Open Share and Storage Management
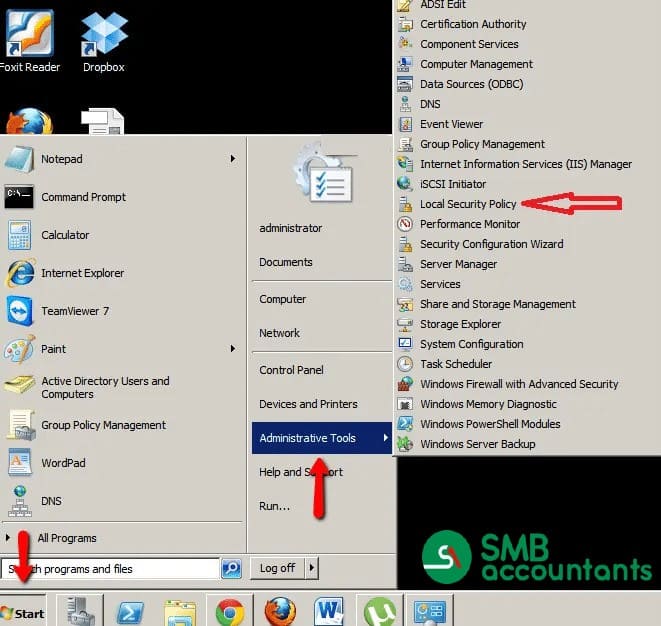 coord(497,304)
